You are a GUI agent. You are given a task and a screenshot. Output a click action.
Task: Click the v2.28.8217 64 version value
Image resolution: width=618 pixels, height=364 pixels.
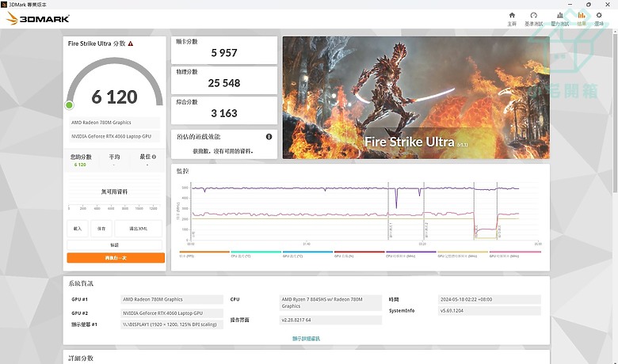click(330, 320)
